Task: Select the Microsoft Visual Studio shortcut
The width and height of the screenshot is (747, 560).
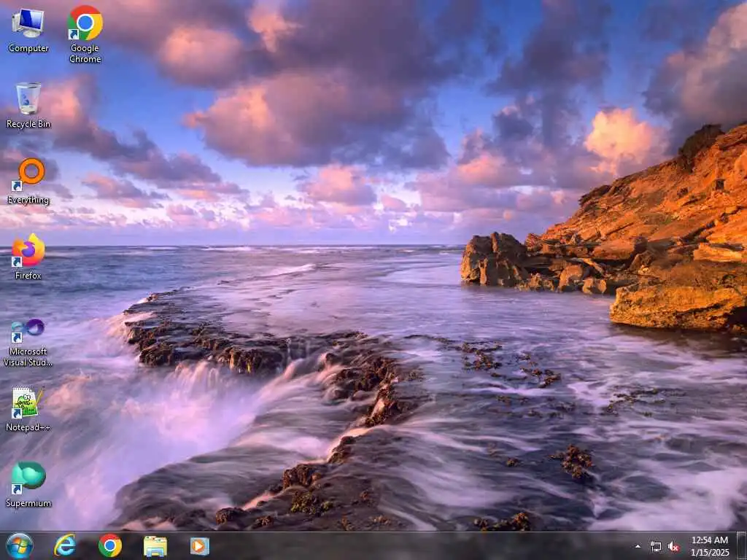Action: tap(28, 343)
